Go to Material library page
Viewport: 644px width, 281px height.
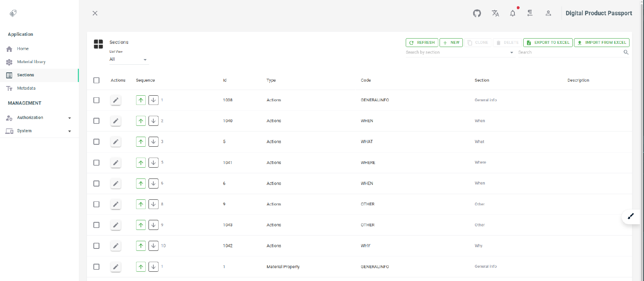[x=31, y=62]
